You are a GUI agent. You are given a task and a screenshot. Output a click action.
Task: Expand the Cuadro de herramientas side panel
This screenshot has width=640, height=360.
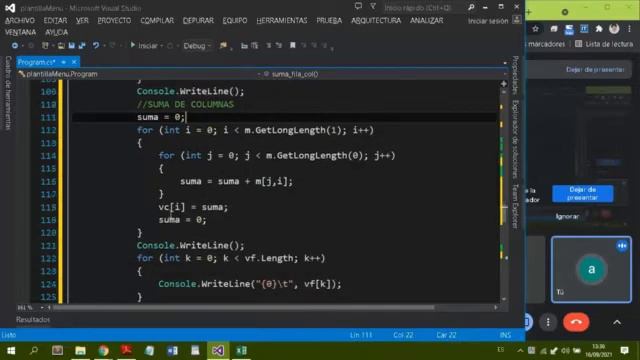tap(8, 93)
